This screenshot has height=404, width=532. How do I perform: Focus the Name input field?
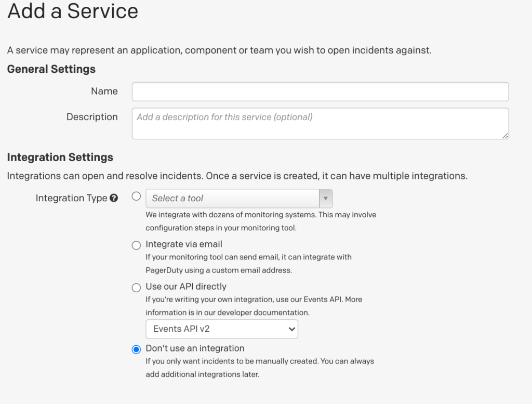pos(320,92)
